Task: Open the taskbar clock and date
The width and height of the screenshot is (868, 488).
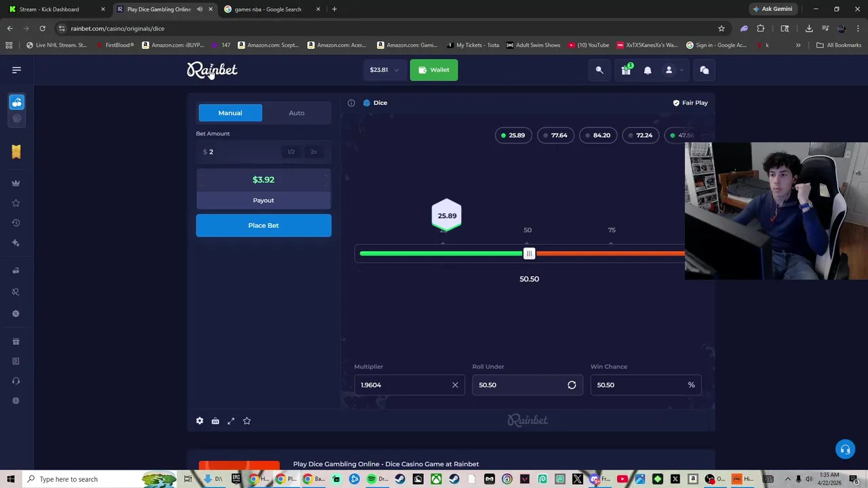Action: tap(830, 479)
